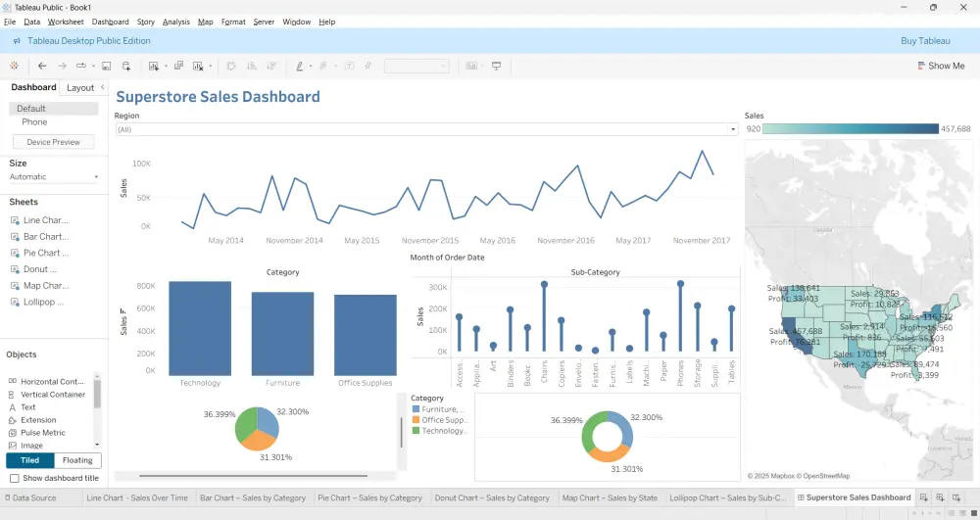This screenshot has height=520, width=980.
Task: Open the Format menu
Action: [x=233, y=22]
